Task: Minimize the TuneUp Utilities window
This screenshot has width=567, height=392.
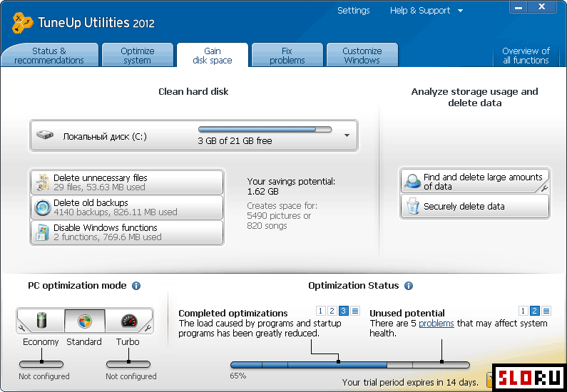Action: [x=519, y=7]
